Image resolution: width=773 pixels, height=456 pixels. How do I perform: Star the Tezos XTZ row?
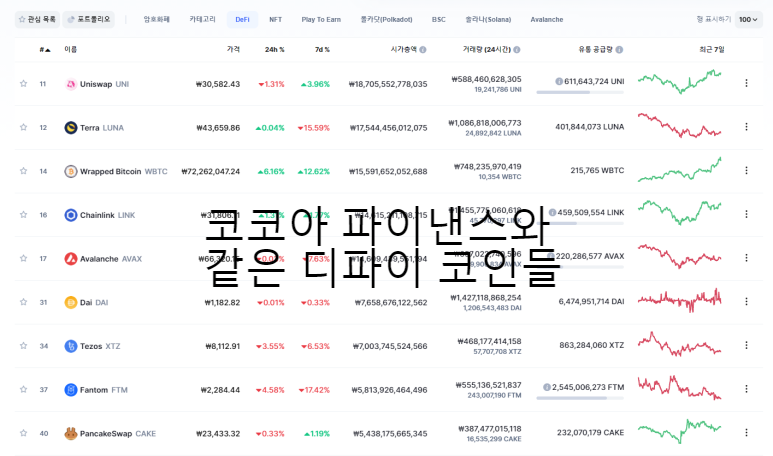[x=23, y=346]
